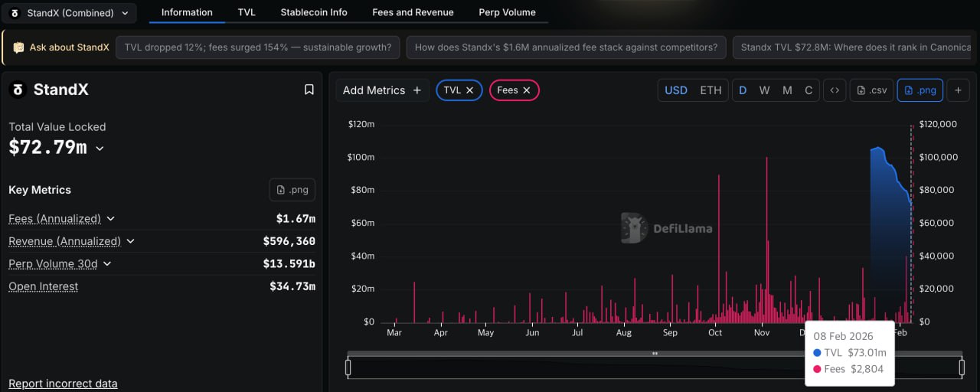The width and height of the screenshot is (980, 392).
Task: Click the embed chart code icon
Action: click(x=835, y=90)
